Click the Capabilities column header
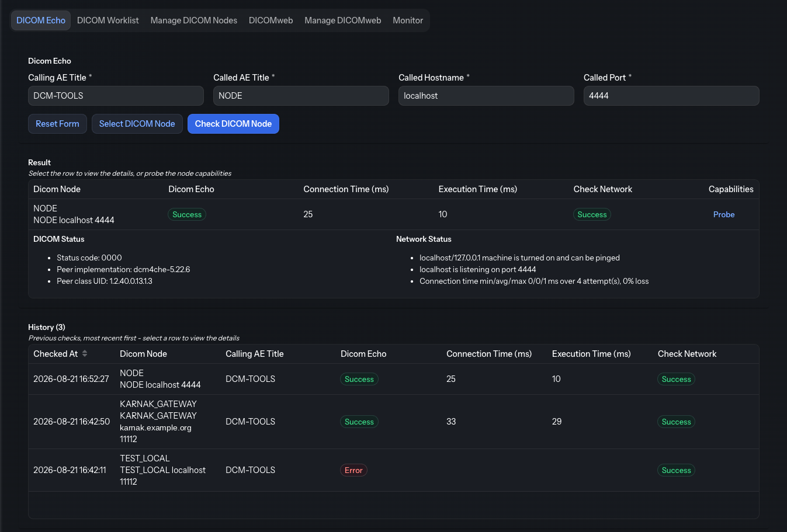 click(731, 189)
